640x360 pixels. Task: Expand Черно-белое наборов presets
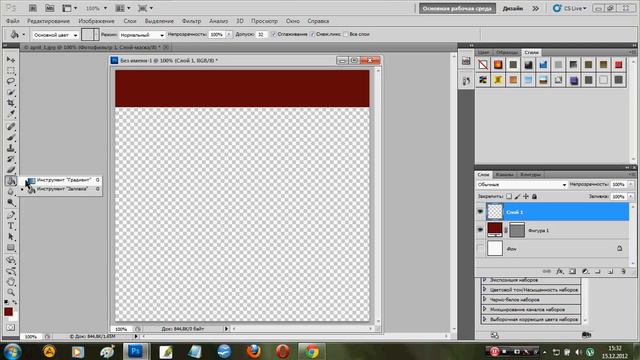tap(484, 299)
